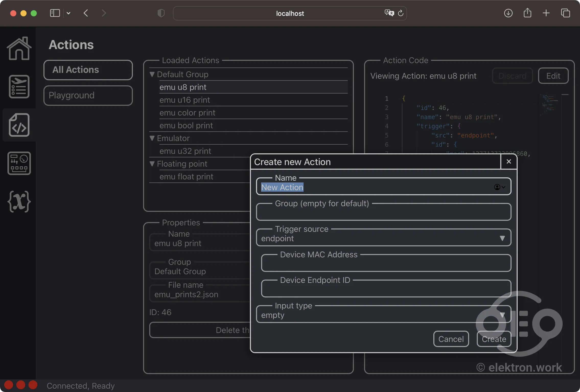
Task: Click the Device Endpoint ID field
Action: (386, 289)
